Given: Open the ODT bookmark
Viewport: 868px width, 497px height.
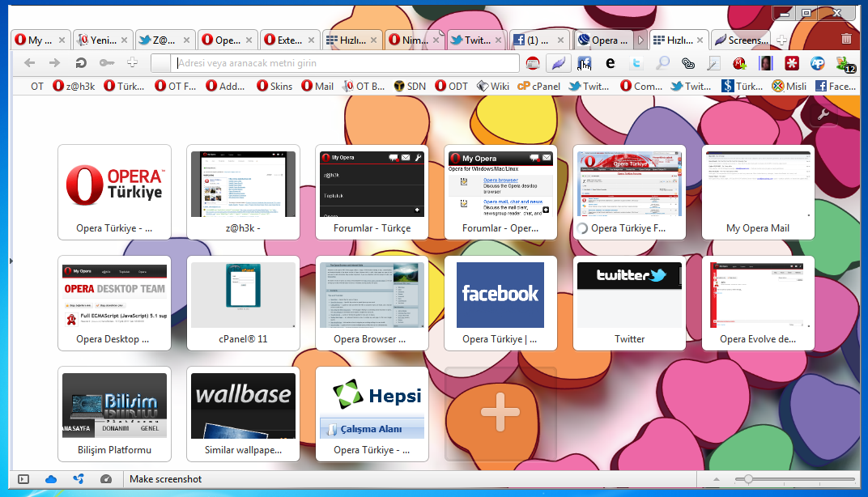Looking at the screenshot, I should tap(451, 87).
